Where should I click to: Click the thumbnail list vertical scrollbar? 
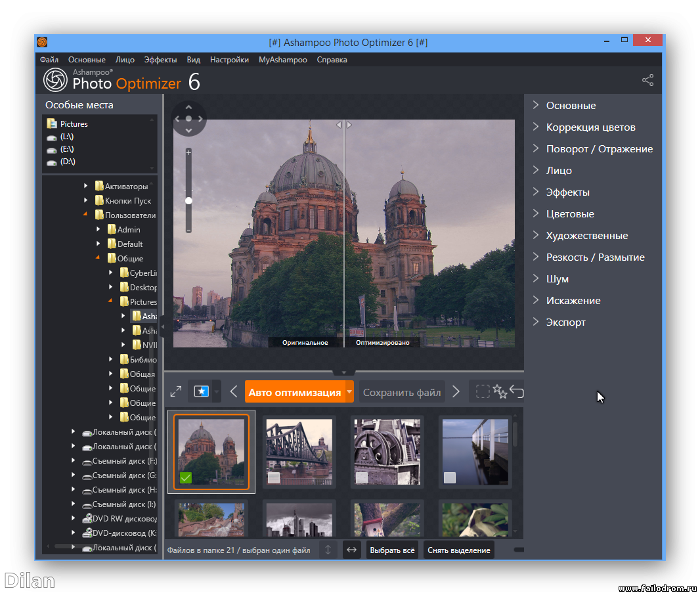click(x=515, y=434)
